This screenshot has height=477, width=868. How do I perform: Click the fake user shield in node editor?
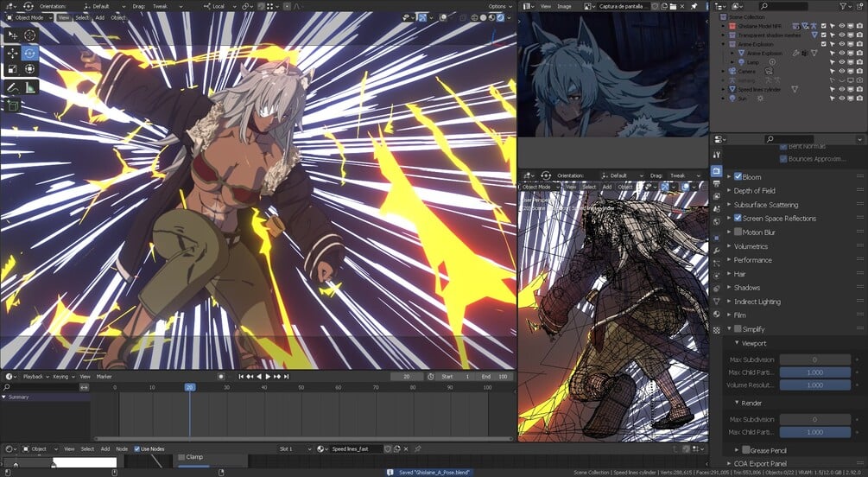[388, 448]
